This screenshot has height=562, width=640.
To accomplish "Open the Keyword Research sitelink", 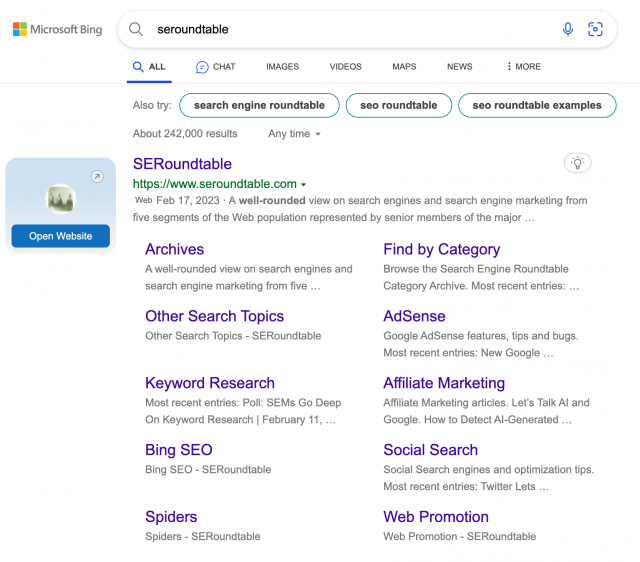I will pyautogui.click(x=210, y=383).
